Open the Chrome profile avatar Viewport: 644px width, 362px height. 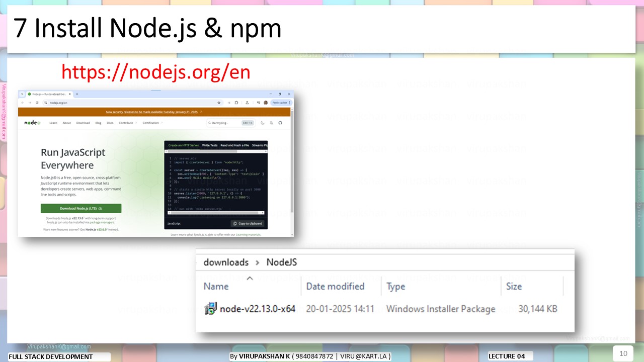pos(266,103)
